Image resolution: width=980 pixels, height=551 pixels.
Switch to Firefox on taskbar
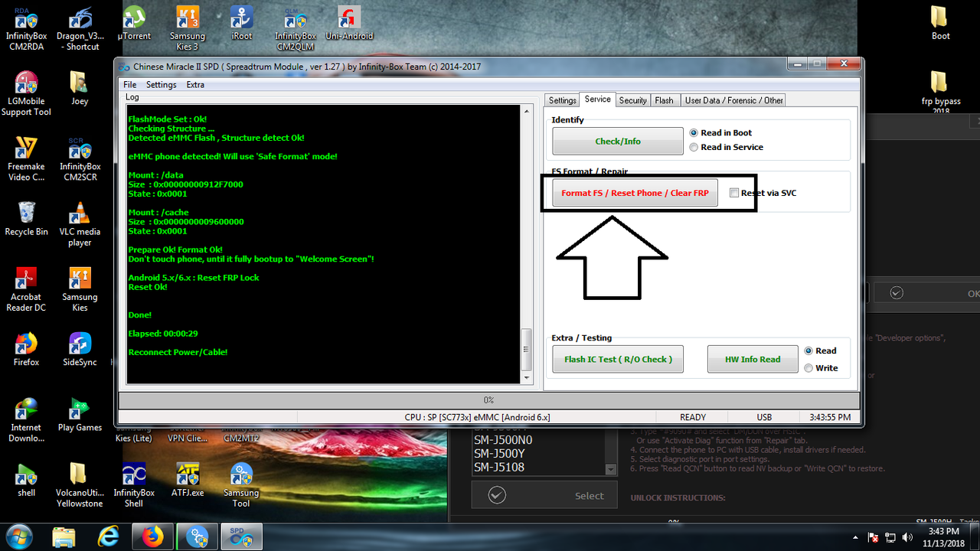[x=153, y=536]
